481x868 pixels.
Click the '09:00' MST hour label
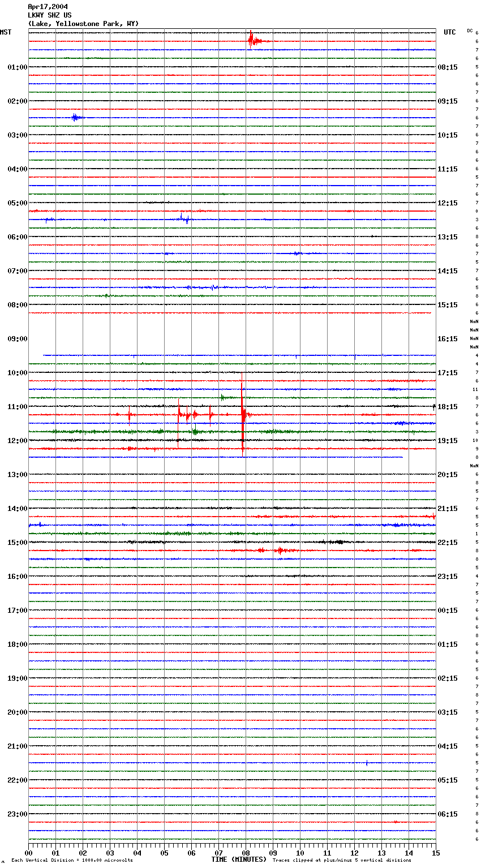tap(18, 339)
